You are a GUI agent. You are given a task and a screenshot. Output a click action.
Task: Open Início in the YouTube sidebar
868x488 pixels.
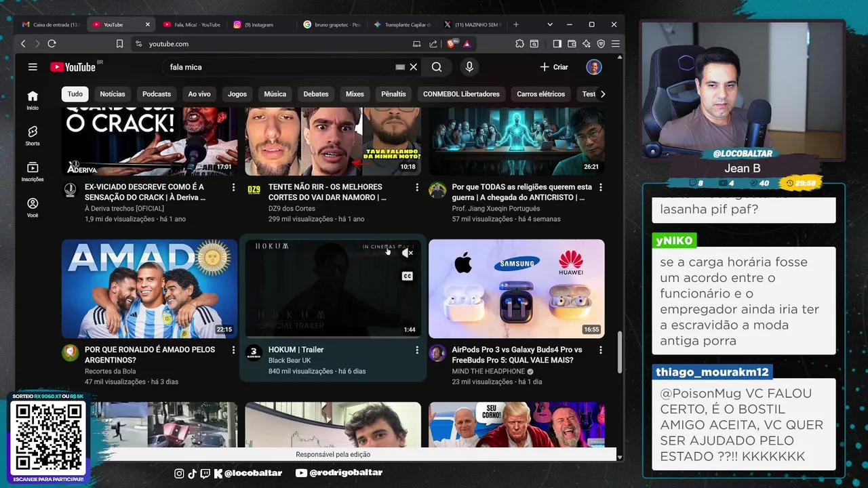pyautogui.click(x=33, y=100)
